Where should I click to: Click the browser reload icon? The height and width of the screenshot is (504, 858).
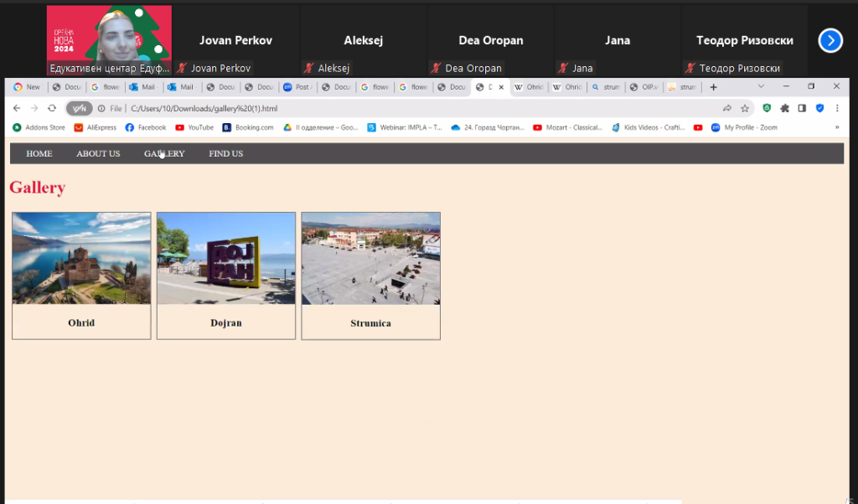click(52, 108)
